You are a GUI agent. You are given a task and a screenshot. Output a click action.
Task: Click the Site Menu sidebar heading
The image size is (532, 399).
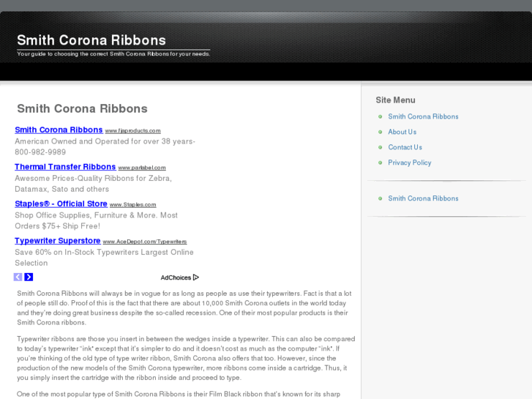[395, 100]
